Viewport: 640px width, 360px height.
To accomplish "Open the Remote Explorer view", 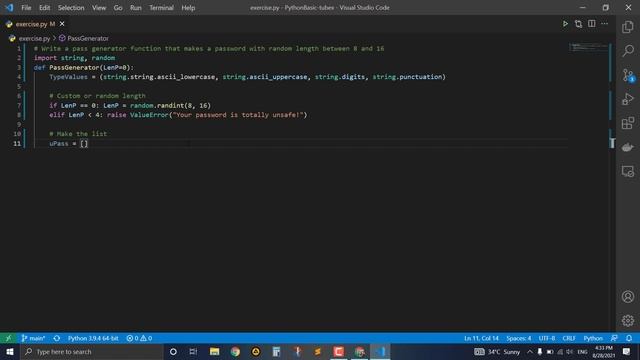I will coord(628,171).
